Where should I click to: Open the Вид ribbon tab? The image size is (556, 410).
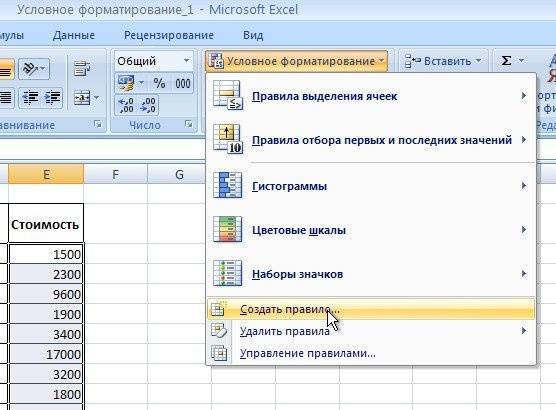253,35
